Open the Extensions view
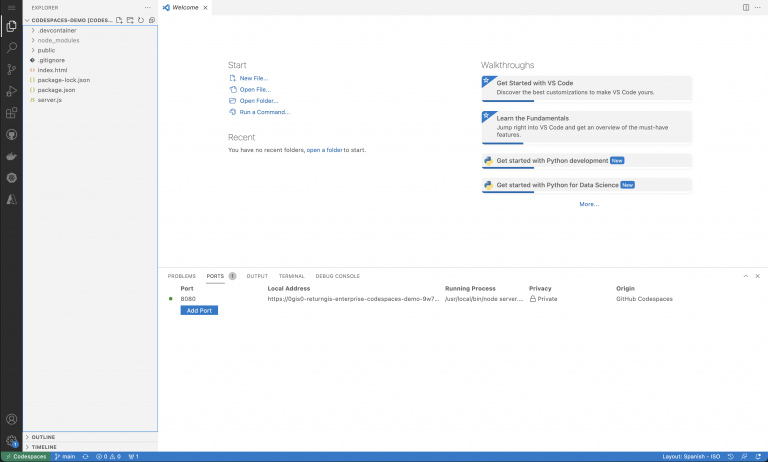 coord(12,113)
